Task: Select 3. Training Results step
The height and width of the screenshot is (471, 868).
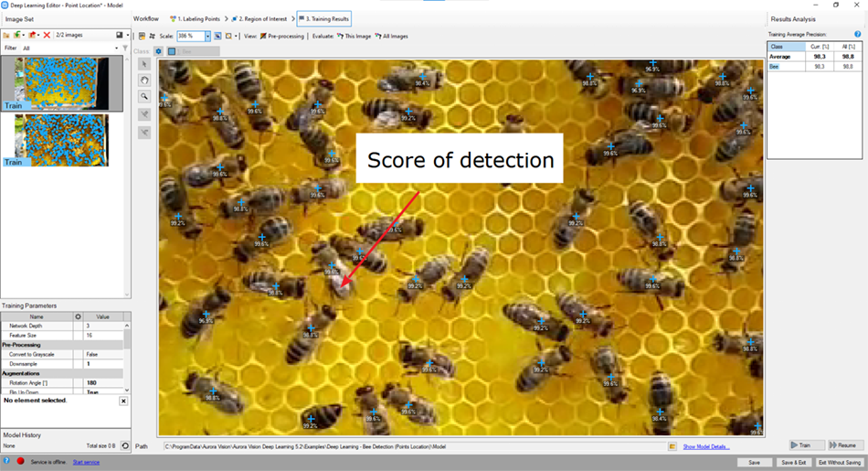Action: pos(323,19)
